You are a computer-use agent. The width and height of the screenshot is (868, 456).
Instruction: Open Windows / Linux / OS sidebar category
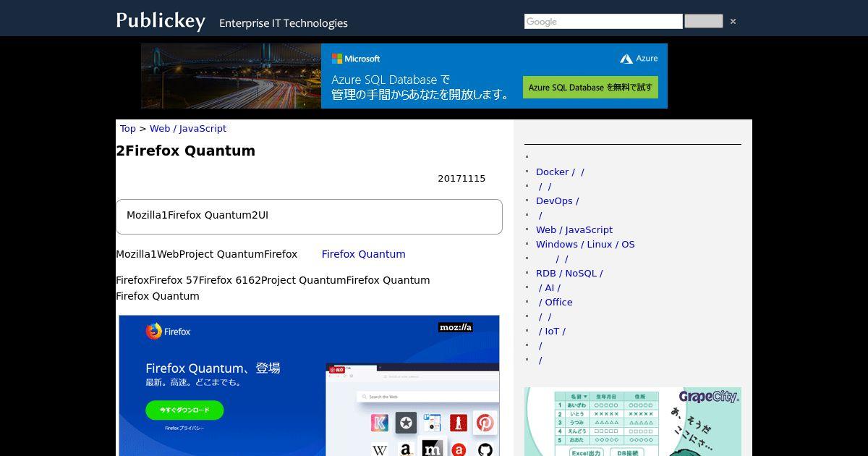(x=585, y=244)
